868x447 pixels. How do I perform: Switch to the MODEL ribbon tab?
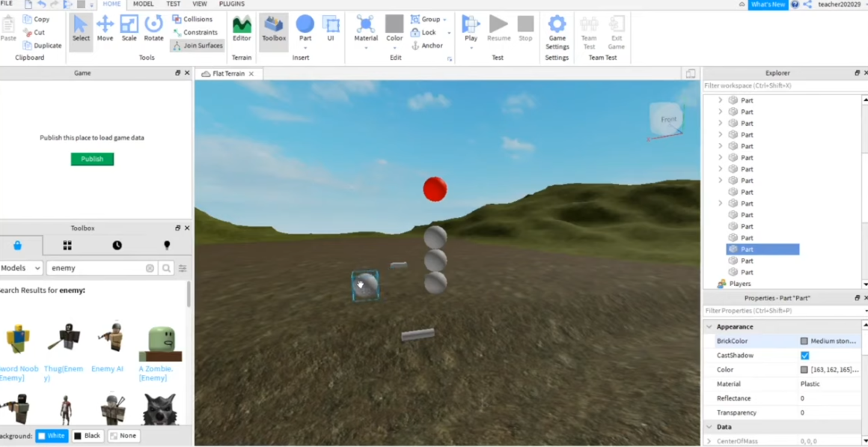(x=144, y=4)
